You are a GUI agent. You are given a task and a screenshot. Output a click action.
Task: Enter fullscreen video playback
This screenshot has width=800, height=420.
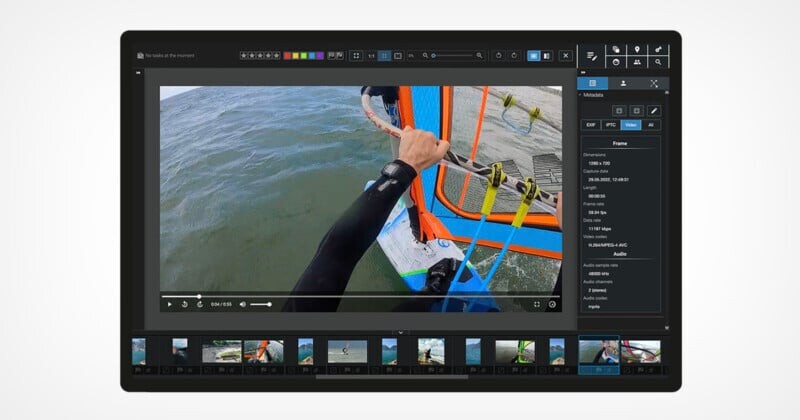[x=537, y=304]
